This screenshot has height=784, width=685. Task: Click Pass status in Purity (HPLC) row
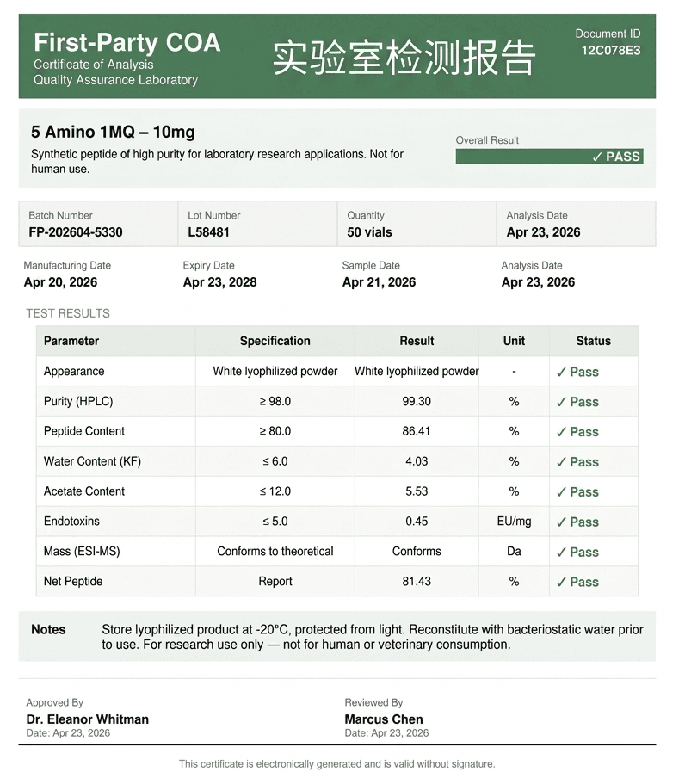pyautogui.click(x=577, y=402)
